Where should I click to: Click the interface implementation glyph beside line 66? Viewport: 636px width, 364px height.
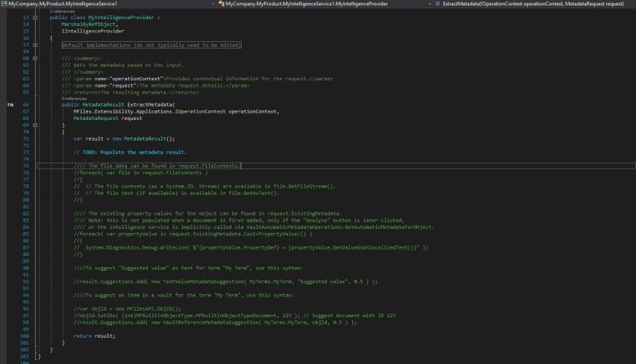coord(10,105)
